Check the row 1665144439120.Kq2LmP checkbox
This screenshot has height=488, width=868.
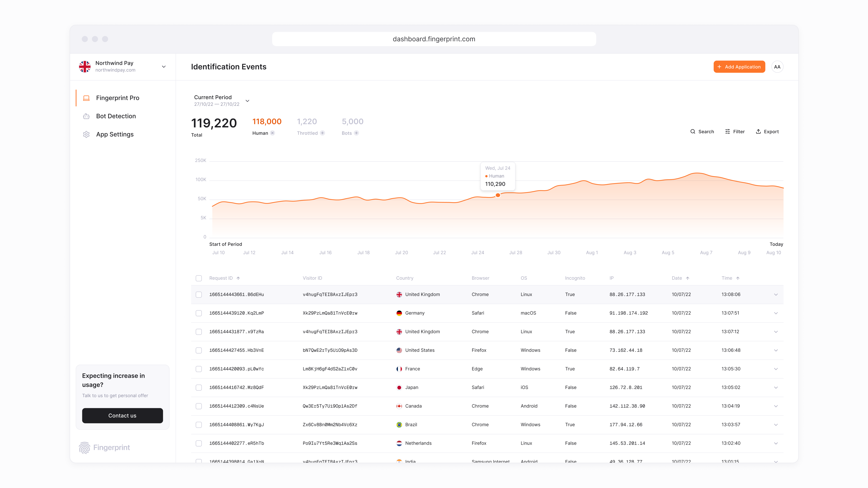199,313
